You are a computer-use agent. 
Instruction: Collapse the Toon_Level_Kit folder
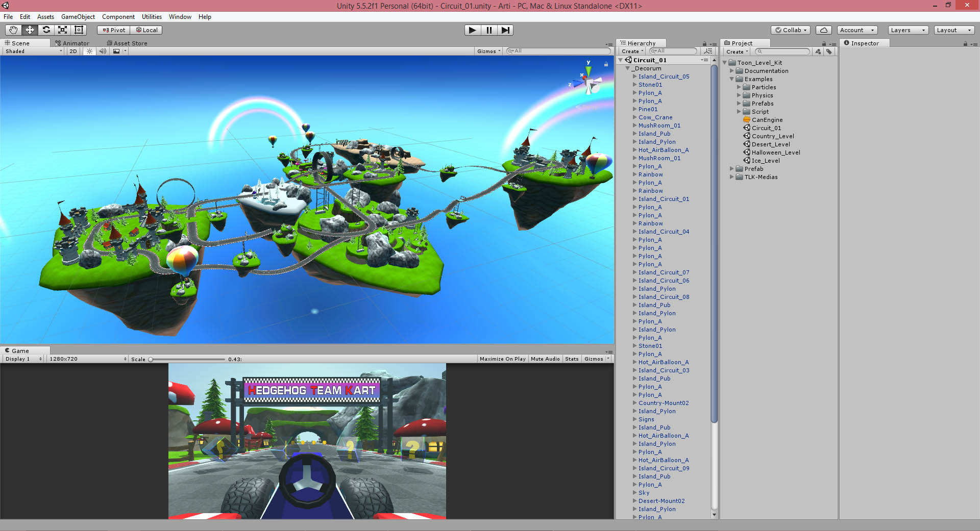pyautogui.click(x=725, y=63)
